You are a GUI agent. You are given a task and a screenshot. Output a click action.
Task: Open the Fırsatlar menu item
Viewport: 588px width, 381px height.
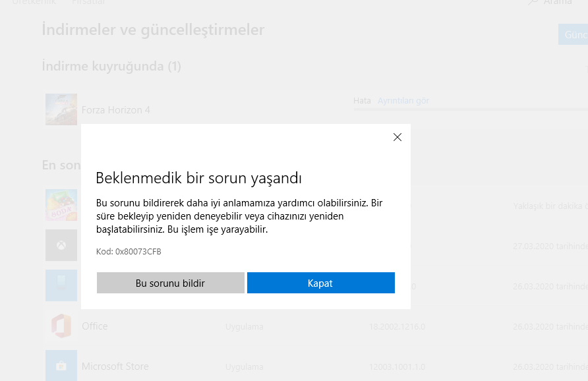point(88,3)
